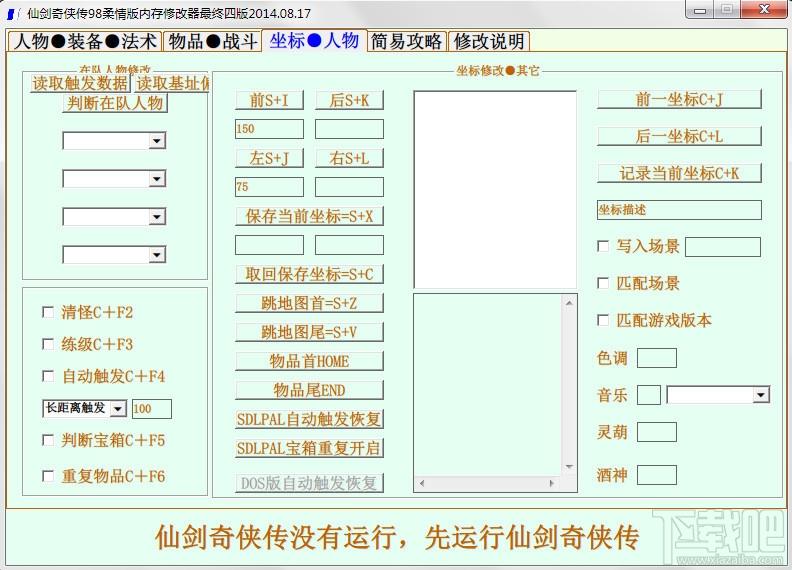Click the 跳地图尾=S+V button

point(309,332)
